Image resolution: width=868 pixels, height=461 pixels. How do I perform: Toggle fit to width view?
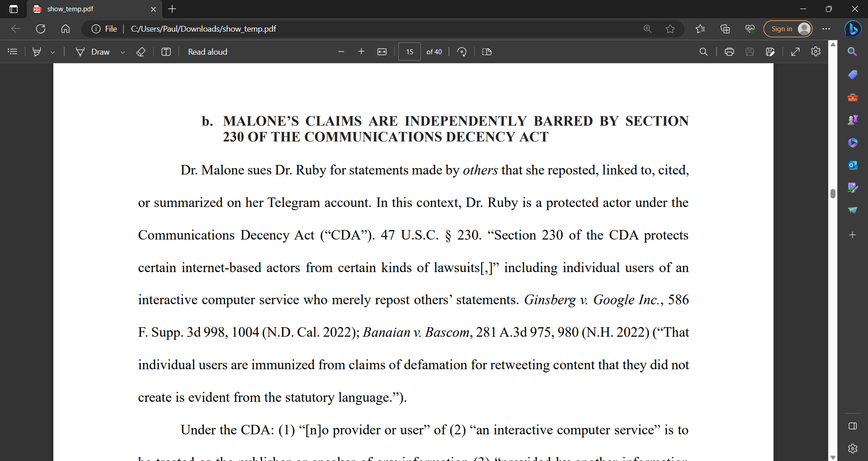(382, 52)
